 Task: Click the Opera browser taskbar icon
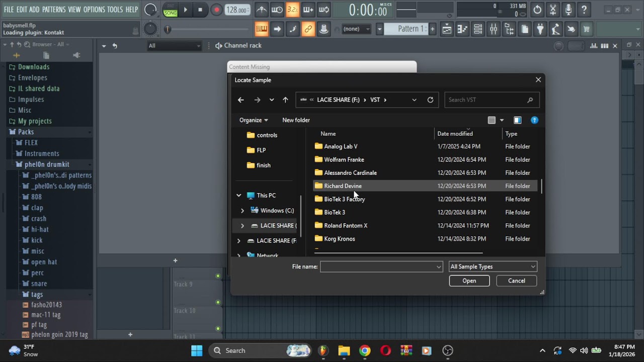click(x=385, y=350)
